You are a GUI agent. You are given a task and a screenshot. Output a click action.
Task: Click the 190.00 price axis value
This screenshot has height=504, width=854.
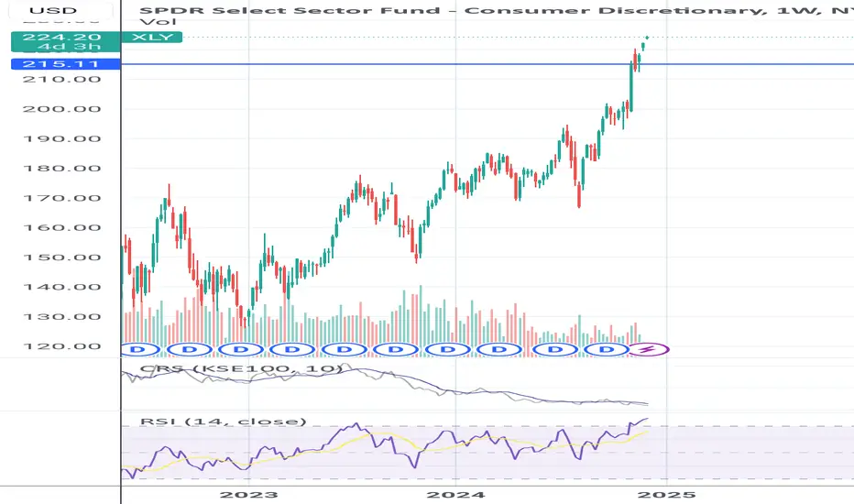[x=61, y=139]
